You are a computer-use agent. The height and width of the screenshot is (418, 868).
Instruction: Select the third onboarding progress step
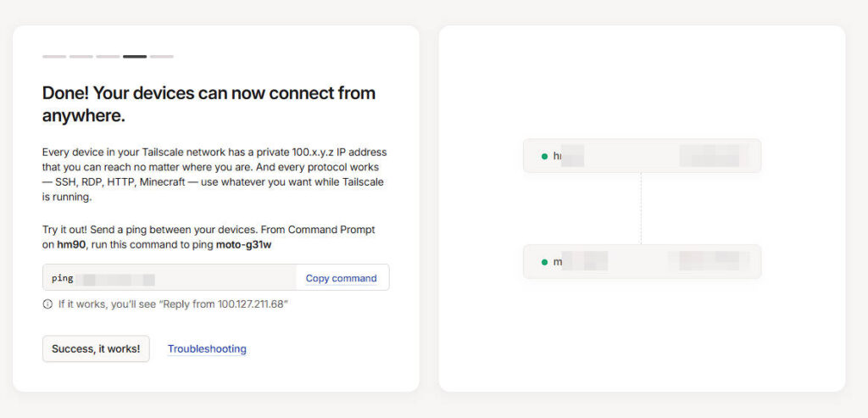pyautogui.click(x=108, y=57)
